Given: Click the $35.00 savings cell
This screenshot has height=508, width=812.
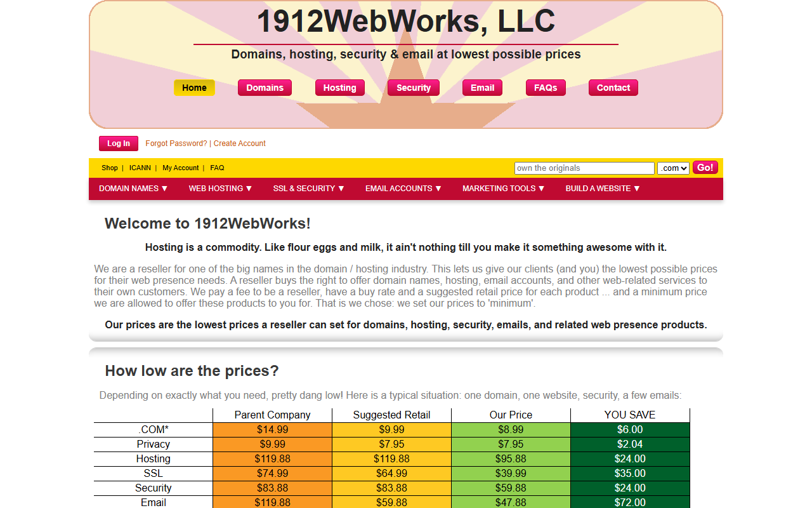Looking at the screenshot, I should coord(630,474).
